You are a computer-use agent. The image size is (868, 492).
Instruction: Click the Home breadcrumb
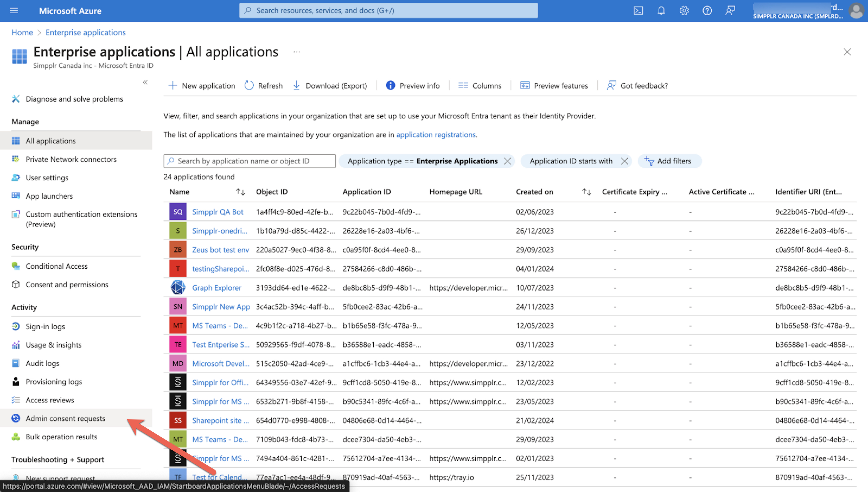pos(22,32)
